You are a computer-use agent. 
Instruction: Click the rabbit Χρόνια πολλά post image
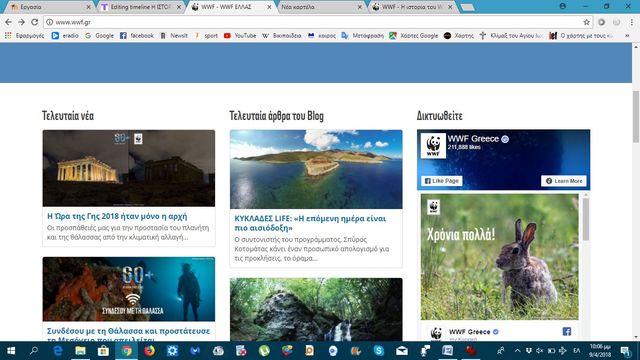(x=499, y=257)
